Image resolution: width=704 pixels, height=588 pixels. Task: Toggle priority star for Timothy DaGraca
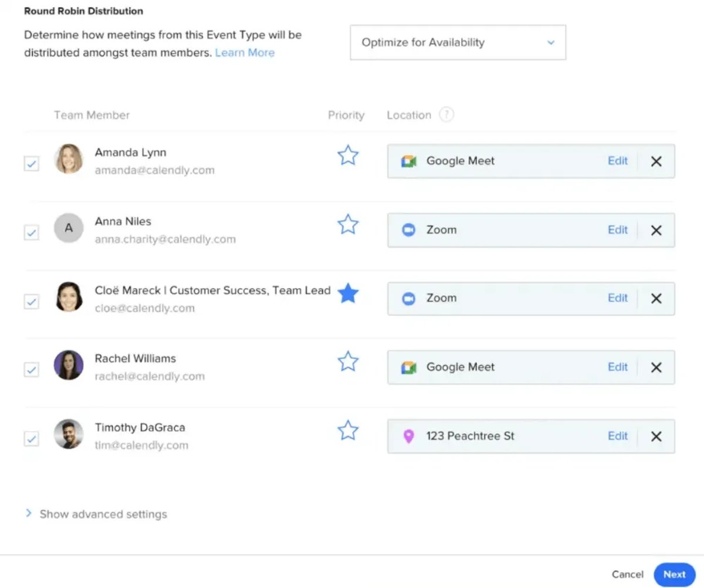pos(348,431)
